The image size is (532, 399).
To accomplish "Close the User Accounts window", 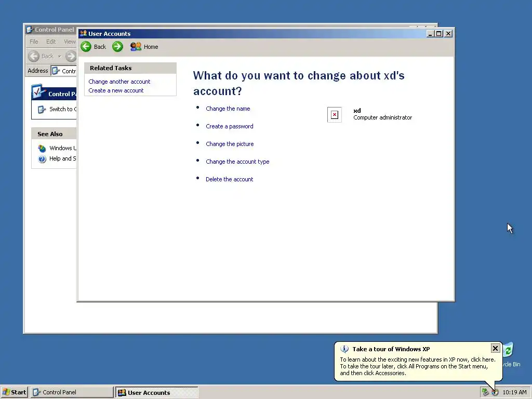I will pyautogui.click(x=448, y=34).
